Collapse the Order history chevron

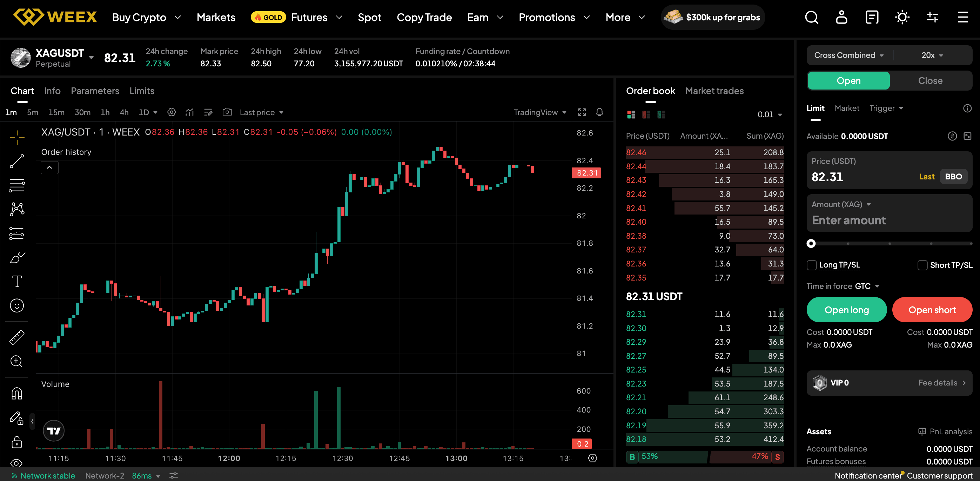pyautogui.click(x=49, y=167)
